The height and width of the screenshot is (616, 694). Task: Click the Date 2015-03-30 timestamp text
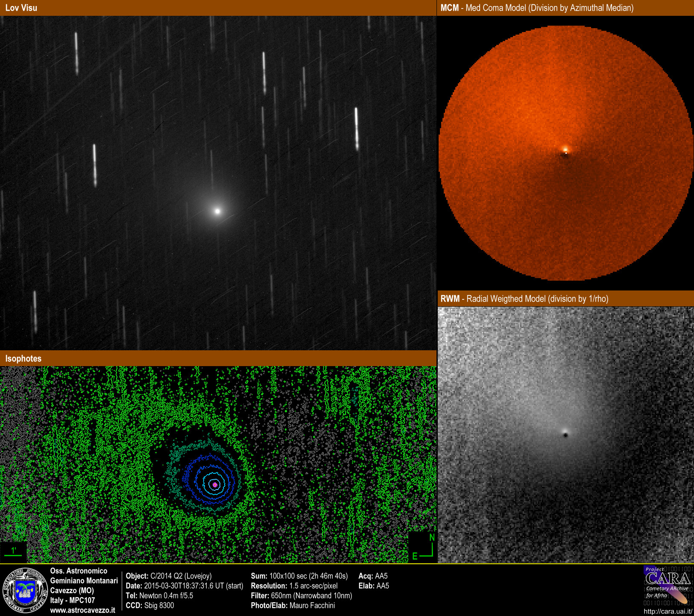tap(184, 586)
